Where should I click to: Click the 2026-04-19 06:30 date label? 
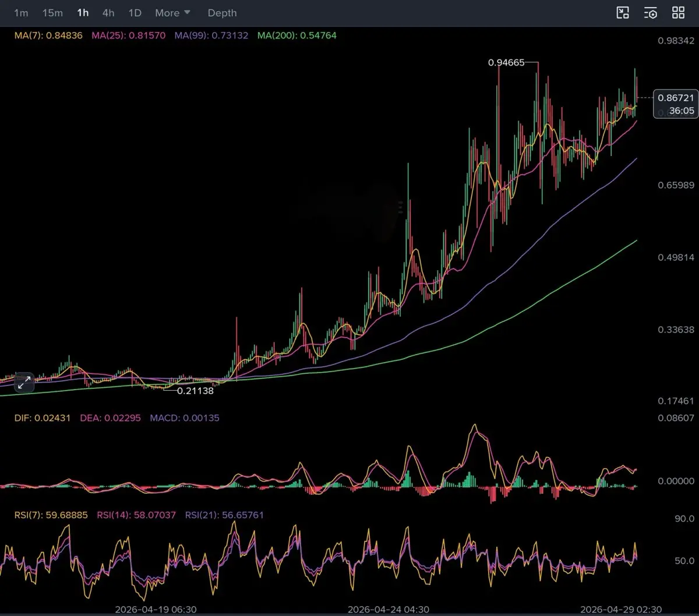pyautogui.click(x=156, y=610)
